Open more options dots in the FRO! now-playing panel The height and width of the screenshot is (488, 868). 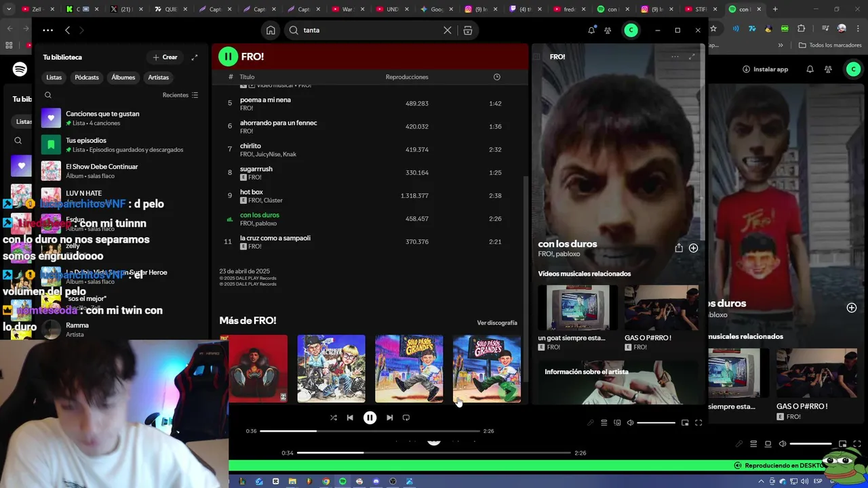675,57
